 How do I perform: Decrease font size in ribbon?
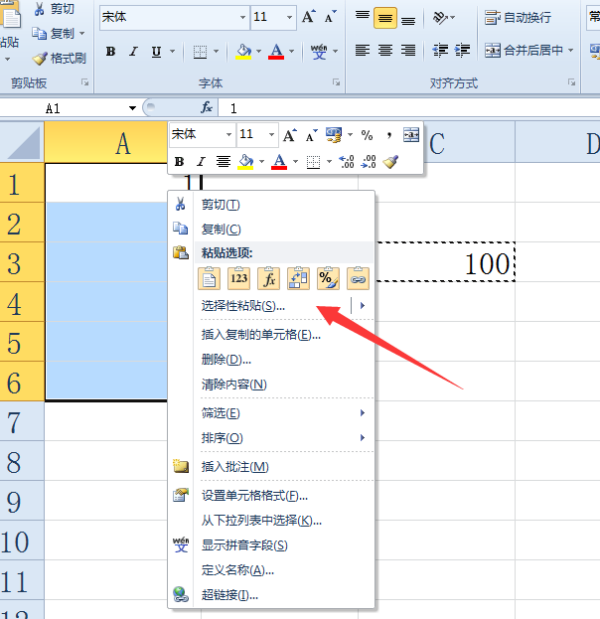click(x=330, y=17)
